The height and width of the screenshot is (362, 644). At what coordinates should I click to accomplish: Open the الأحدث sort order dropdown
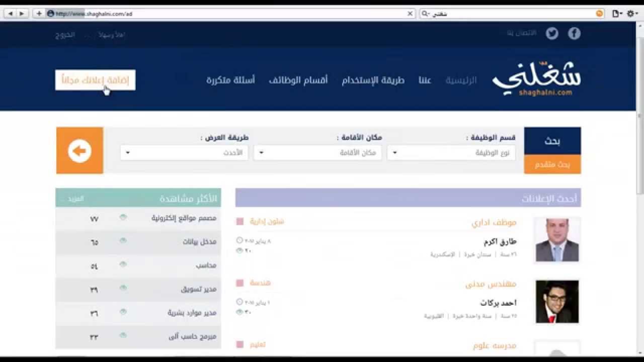point(184,153)
